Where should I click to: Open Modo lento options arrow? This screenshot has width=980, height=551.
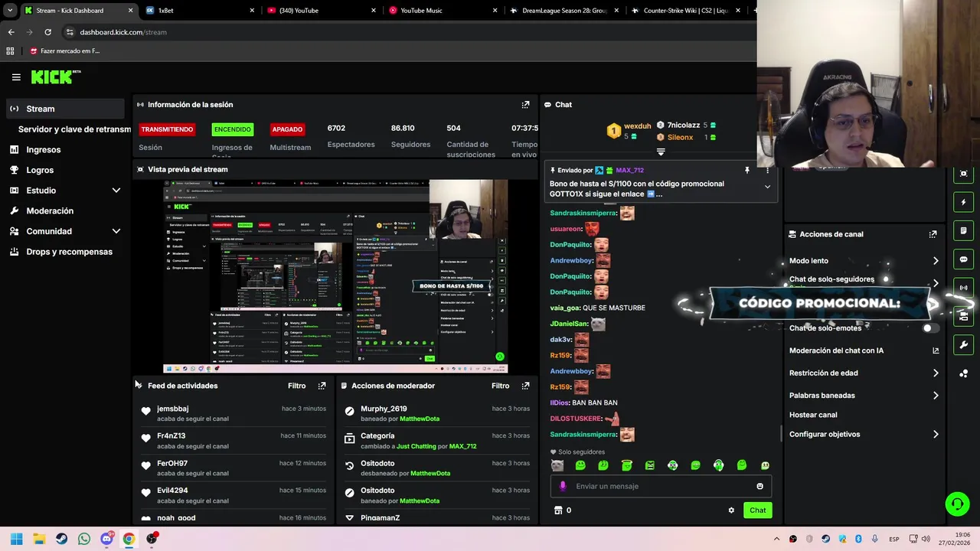pos(936,261)
